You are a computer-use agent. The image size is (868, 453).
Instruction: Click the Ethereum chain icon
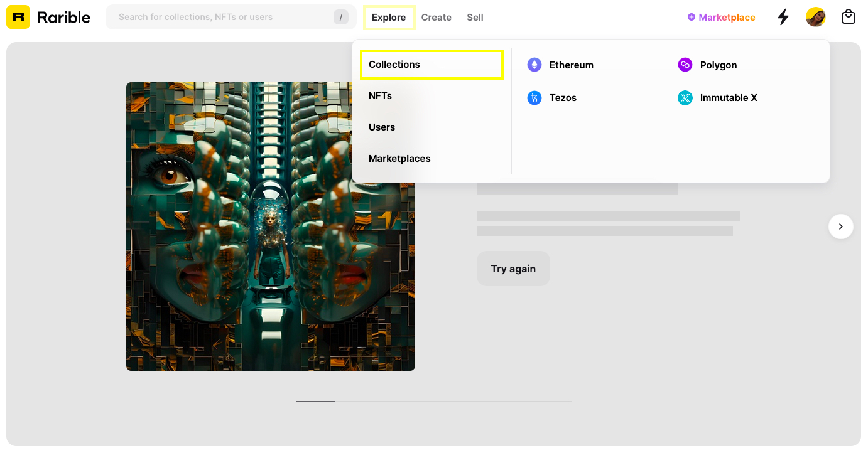(534, 65)
